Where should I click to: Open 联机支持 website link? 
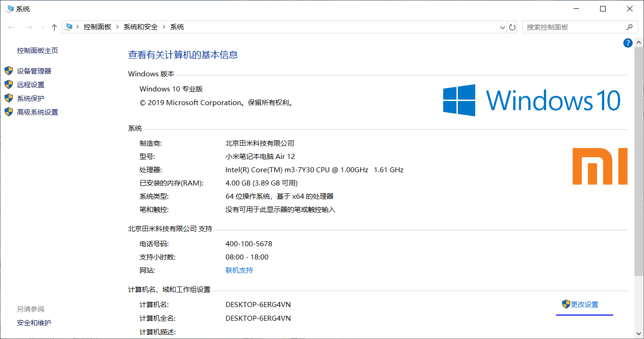(x=239, y=270)
